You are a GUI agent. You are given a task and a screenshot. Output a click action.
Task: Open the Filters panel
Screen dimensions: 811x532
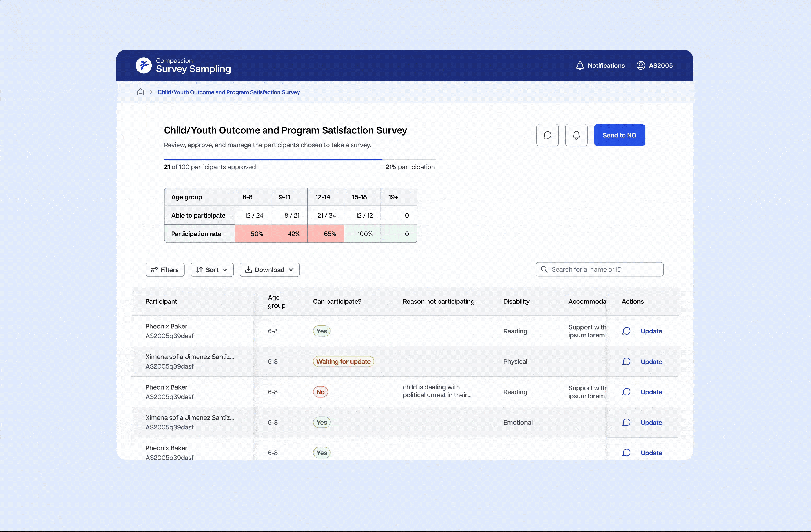(165, 270)
